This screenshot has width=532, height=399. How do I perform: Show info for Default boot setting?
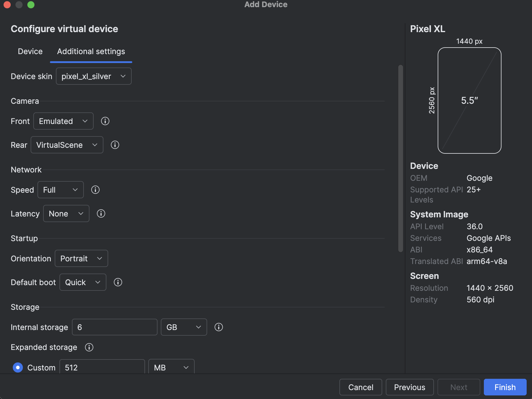point(118,282)
